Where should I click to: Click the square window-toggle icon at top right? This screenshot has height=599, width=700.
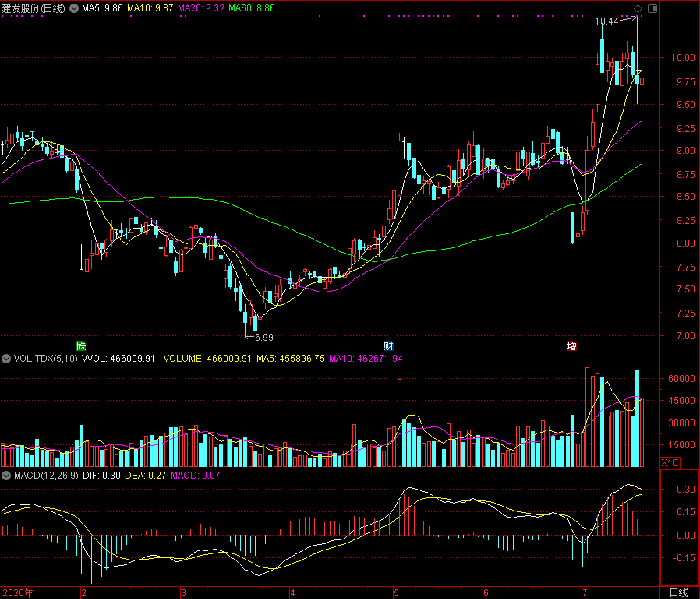tap(652, 8)
